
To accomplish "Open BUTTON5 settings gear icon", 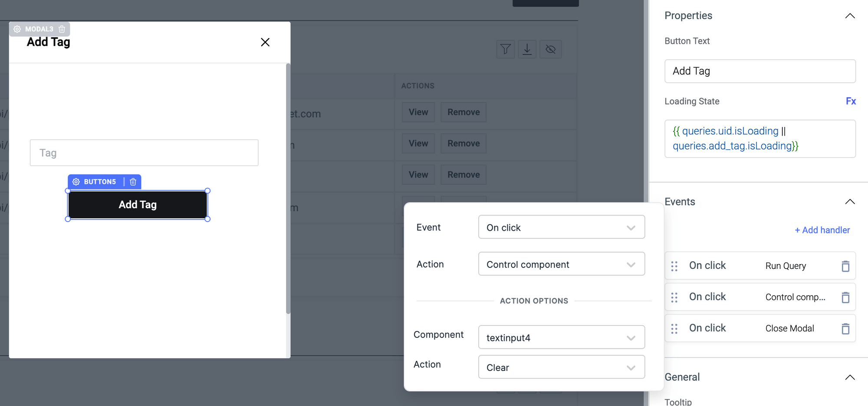I will tap(76, 182).
